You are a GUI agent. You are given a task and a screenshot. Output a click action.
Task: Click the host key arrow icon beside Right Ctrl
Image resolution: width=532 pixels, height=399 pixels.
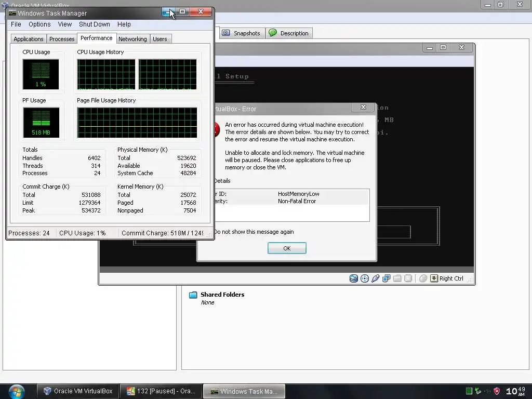(x=434, y=278)
